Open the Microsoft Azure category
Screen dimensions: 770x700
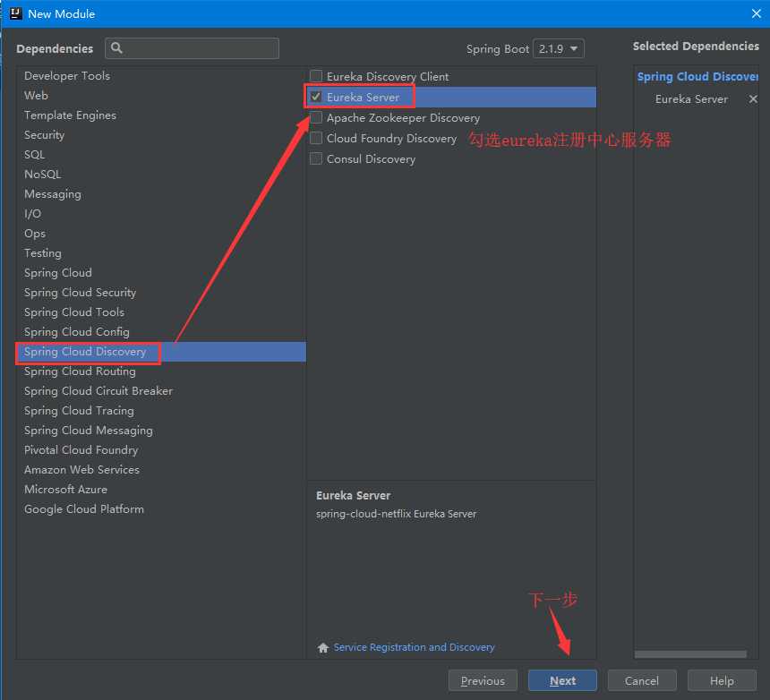click(x=160, y=490)
